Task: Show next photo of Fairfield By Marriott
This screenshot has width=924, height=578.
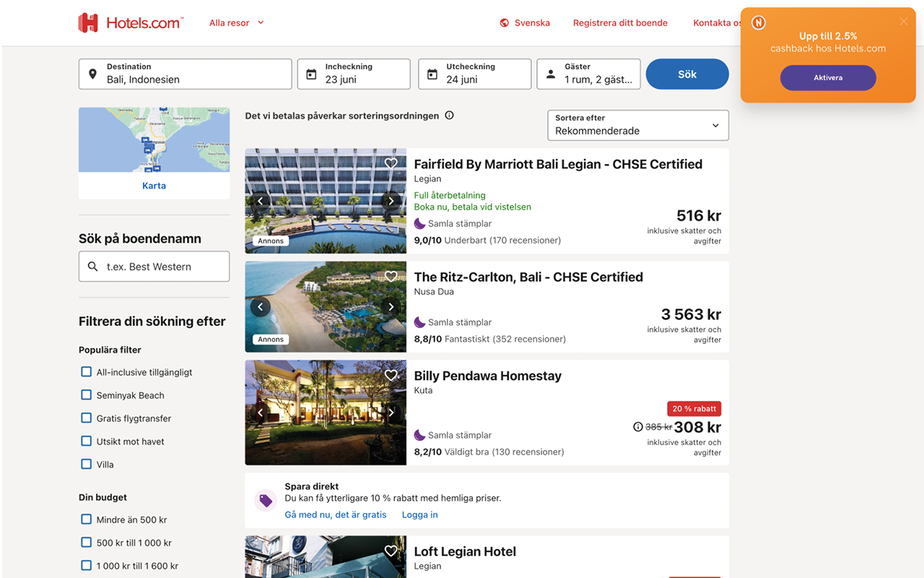Action: tap(391, 201)
